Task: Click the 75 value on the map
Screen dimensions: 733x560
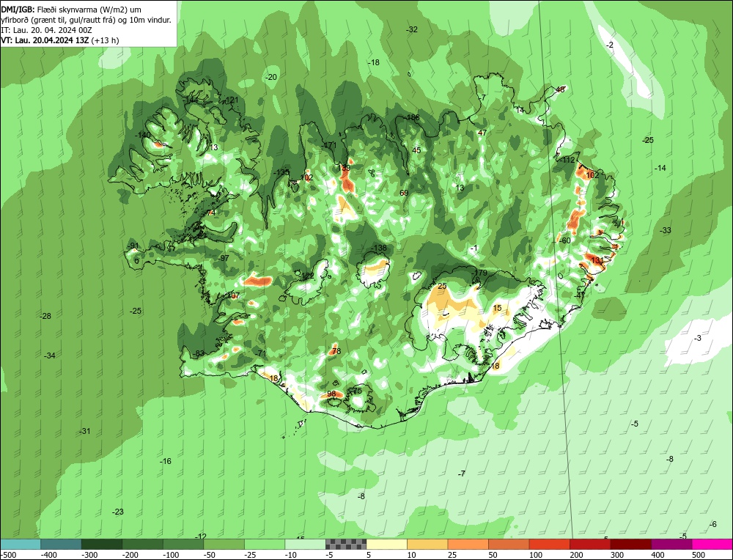Action: pyautogui.click(x=358, y=391)
